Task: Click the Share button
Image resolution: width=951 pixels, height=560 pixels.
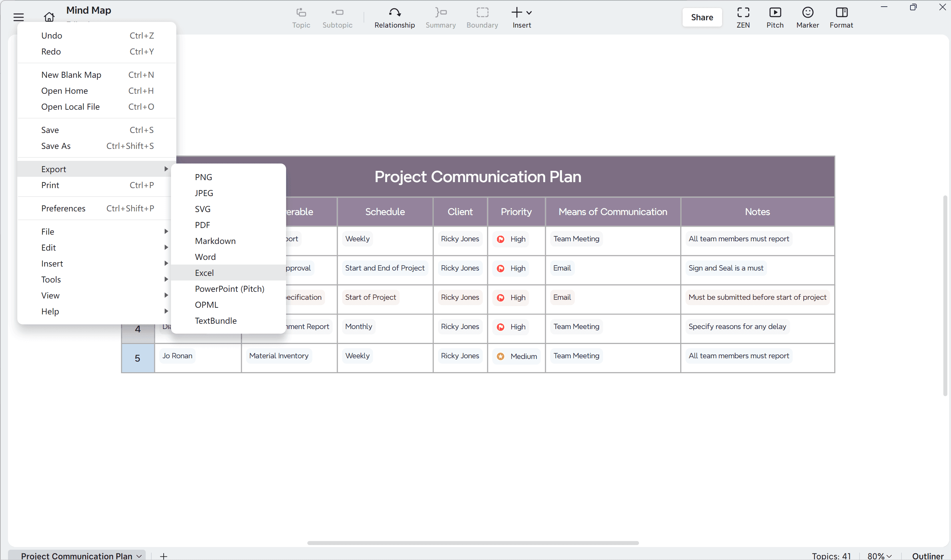Action: coord(702,17)
